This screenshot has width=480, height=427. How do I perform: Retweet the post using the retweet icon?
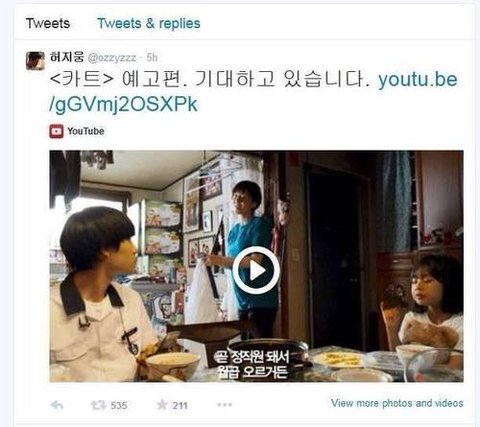click(98, 405)
